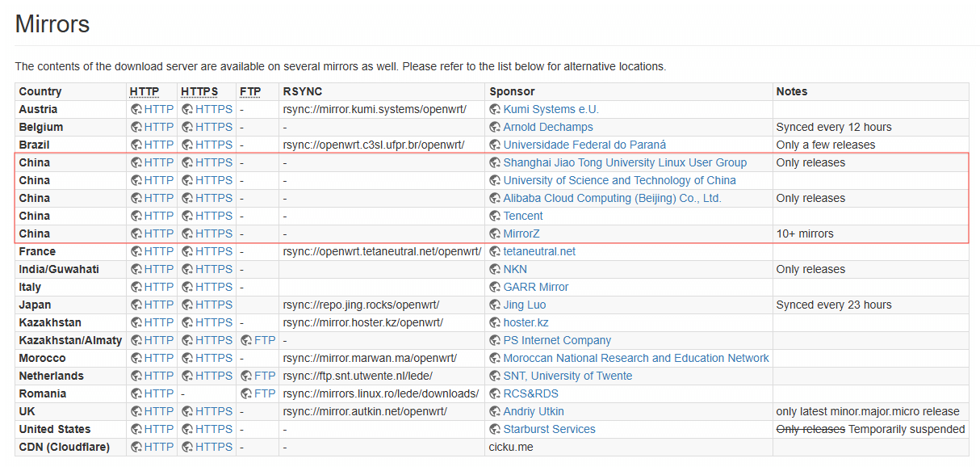980x471 pixels.
Task: Click the tetaneutral.net sponsor link
Action: pos(539,251)
